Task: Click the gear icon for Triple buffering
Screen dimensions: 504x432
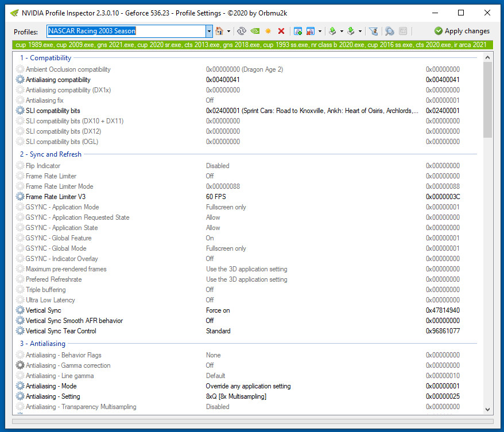Action: [x=20, y=290]
